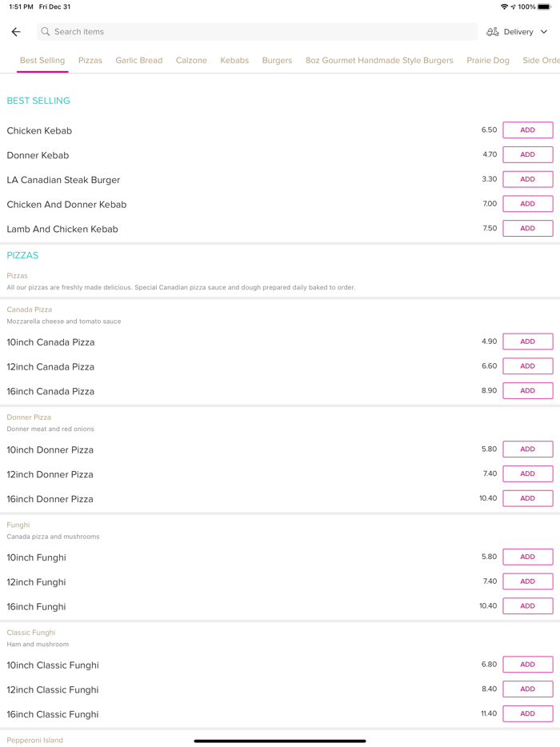Tap the delivery scooter icon
Viewport: 560px width, 747px height.
493,32
